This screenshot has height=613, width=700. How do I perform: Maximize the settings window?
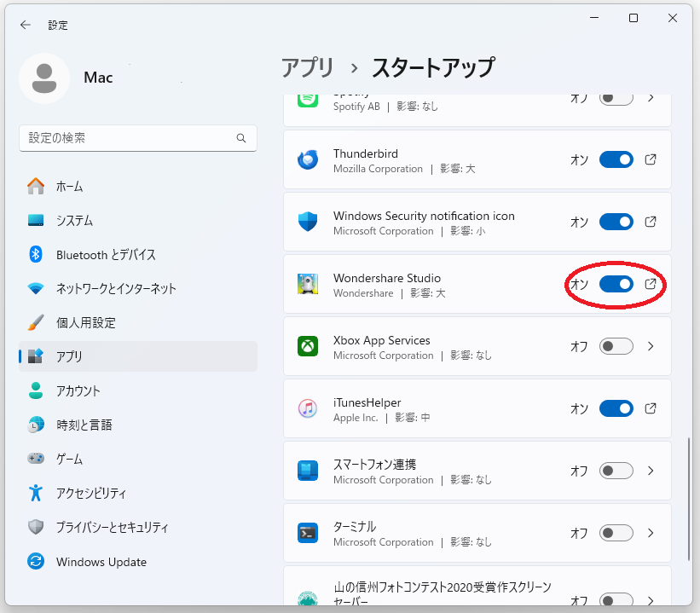(633, 18)
